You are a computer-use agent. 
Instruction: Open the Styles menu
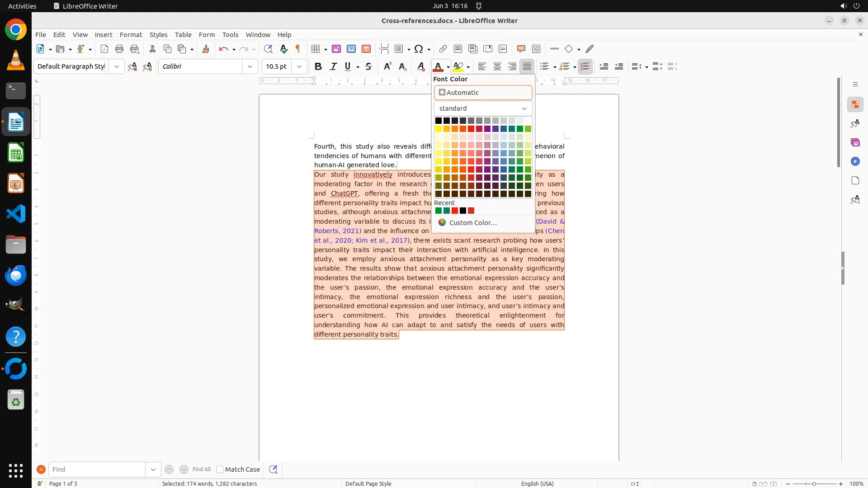click(158, 34)
